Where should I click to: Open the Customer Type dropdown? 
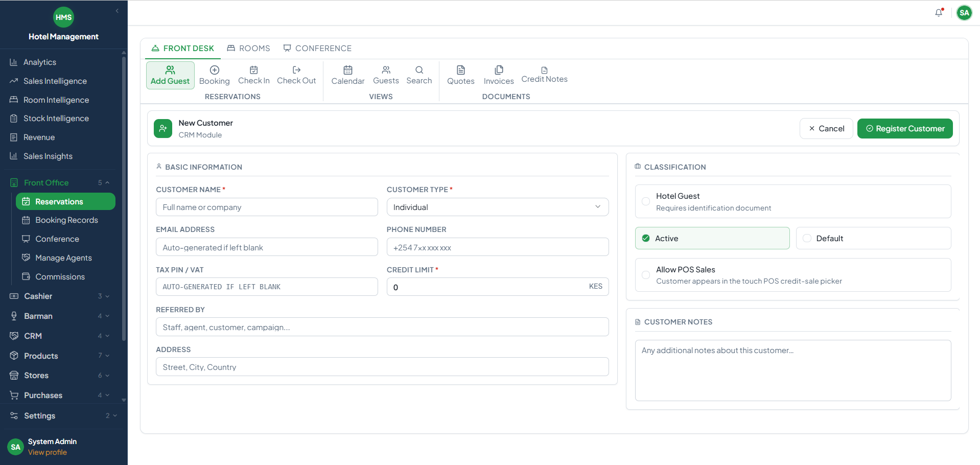pos(498,207)
